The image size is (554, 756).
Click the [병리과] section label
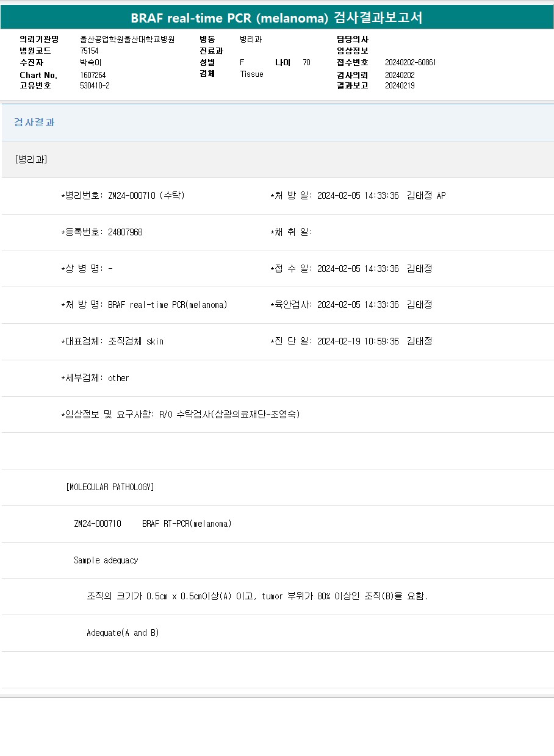(x=31, y=159)
